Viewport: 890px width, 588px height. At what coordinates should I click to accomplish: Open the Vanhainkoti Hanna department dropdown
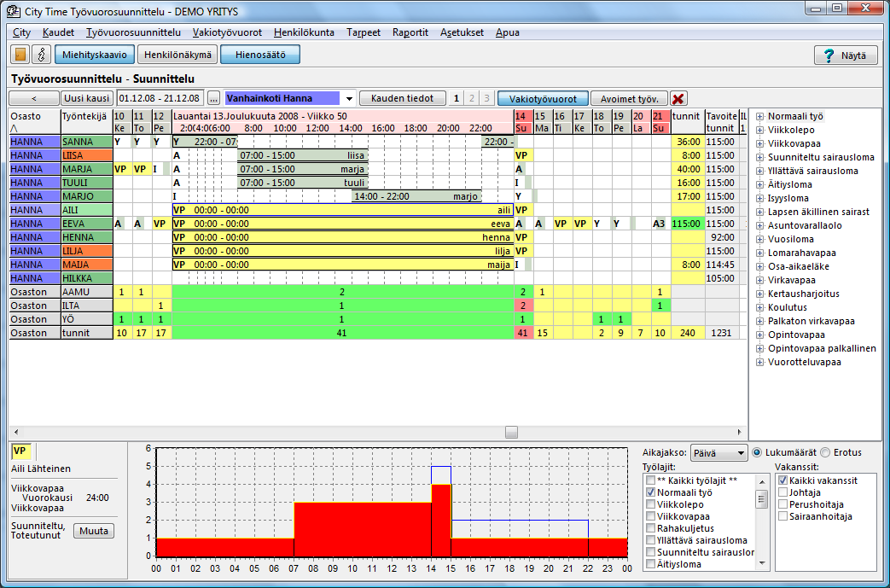349,99
